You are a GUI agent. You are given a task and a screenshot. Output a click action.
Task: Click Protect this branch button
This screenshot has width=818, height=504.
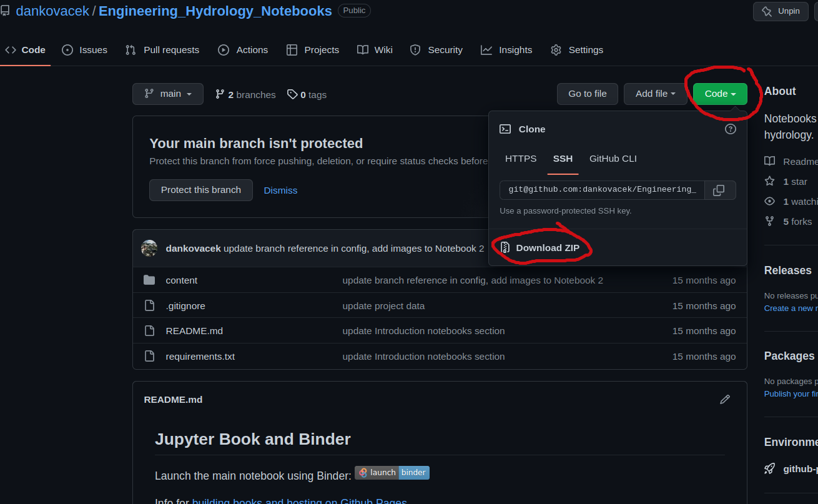(201, 190)
